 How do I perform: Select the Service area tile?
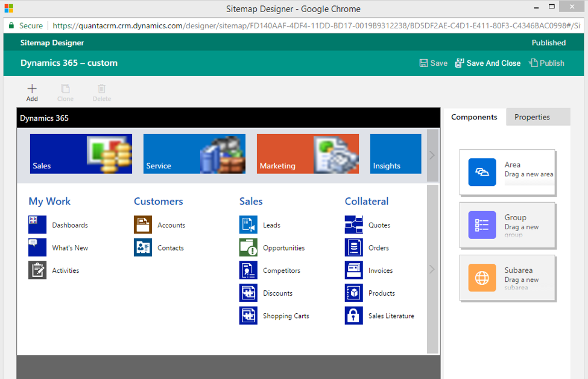tap(194, 154)
